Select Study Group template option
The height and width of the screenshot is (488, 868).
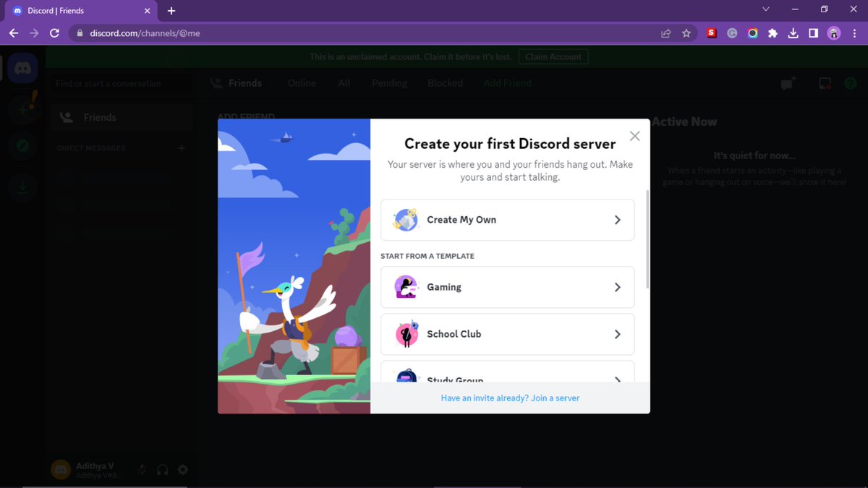click(x=508, y=372)
